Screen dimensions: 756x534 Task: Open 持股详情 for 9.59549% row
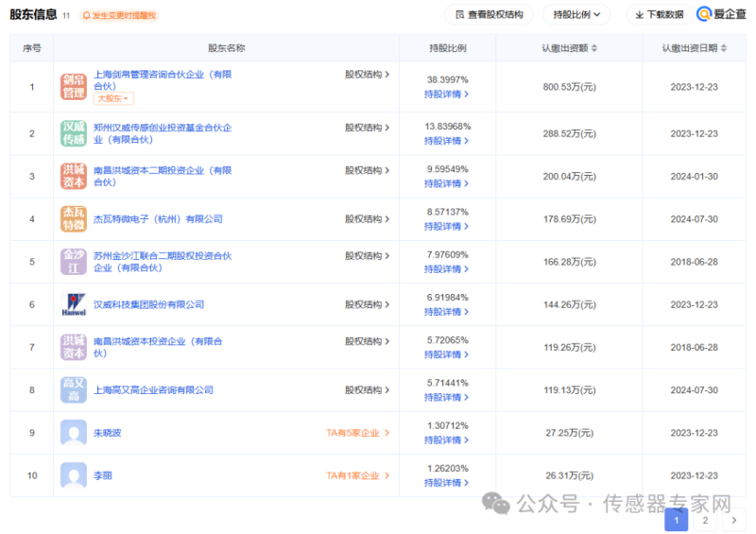coord(446,183)
